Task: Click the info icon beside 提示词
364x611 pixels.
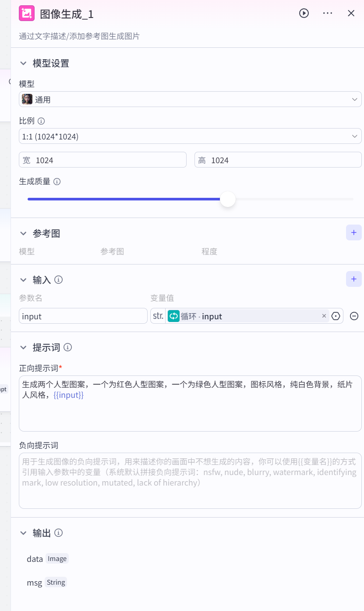Action: 68,347
